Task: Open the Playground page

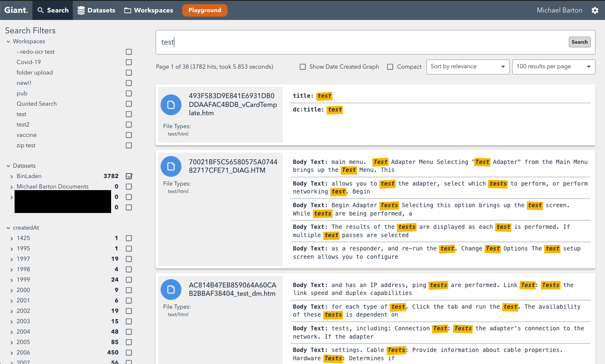Action: click(205, 10)
